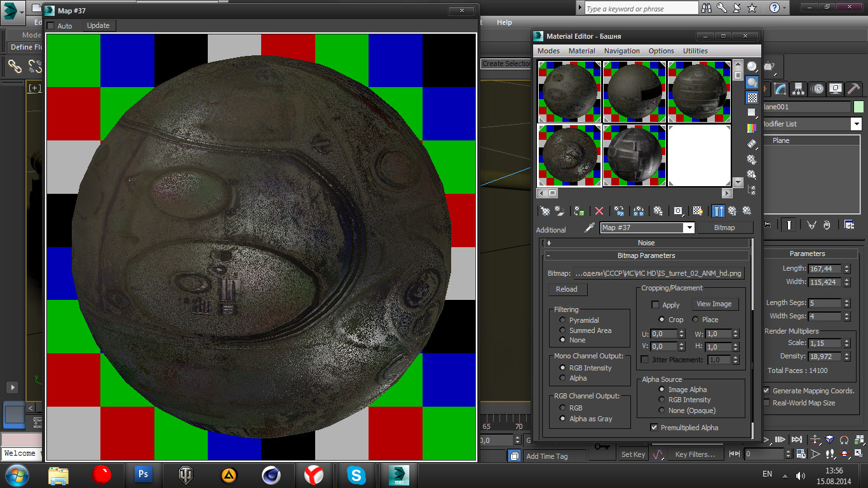Click the Reload bitmap button
Image resolution: width=868 pixels, height=488 pixels.
pyautogui.click(x=567, y=289)
